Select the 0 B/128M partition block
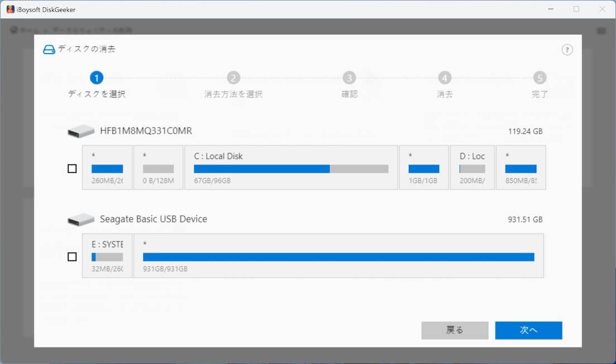The image size is (616, 364). click(158, 168)
